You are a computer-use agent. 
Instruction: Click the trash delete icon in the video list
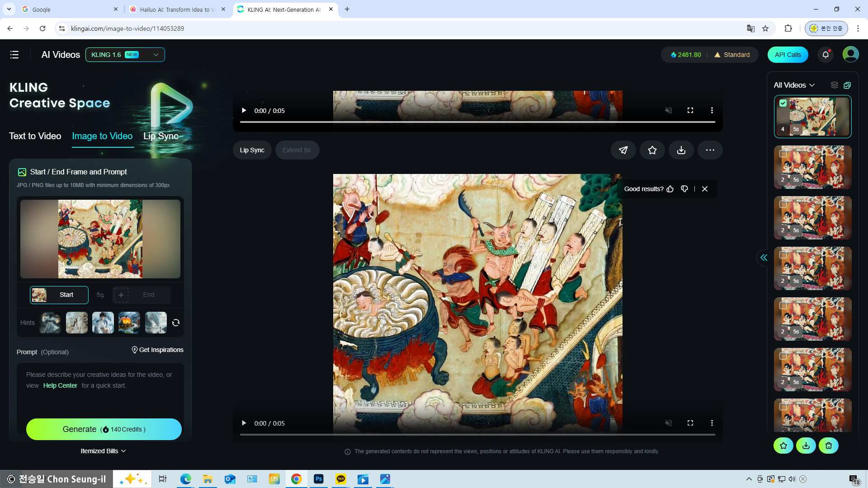(828, 446)
